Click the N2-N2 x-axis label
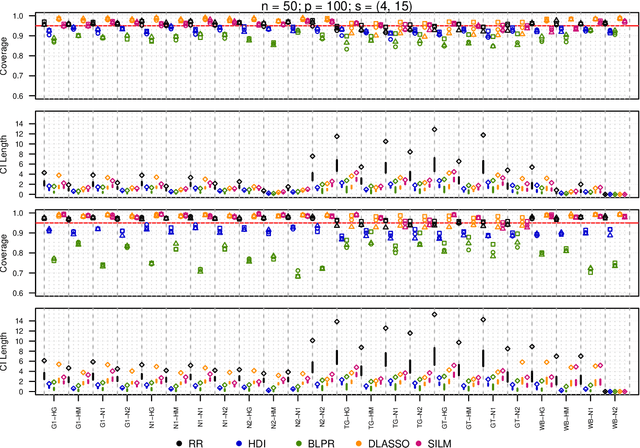 click(x=321, y=413)
